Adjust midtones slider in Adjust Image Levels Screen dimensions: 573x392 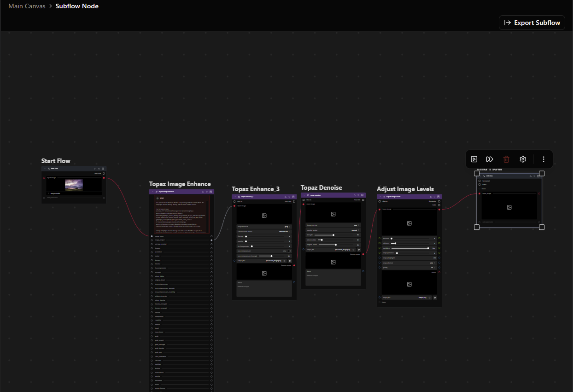(410, 243)
